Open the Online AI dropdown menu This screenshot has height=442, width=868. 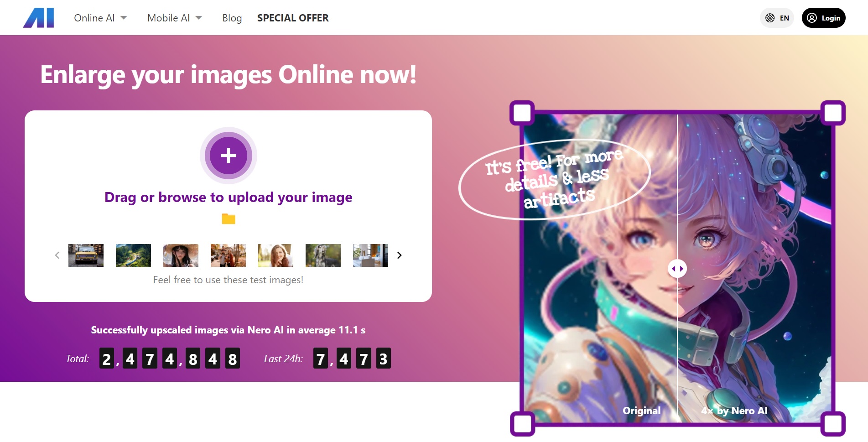[100, 18]
